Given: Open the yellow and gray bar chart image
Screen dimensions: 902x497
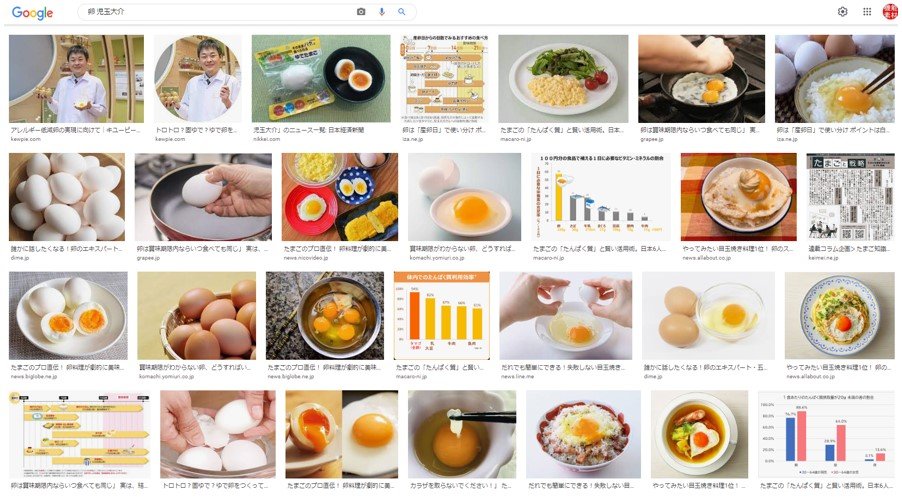Looking at the screenshot, I should click(x=598, y=197).
